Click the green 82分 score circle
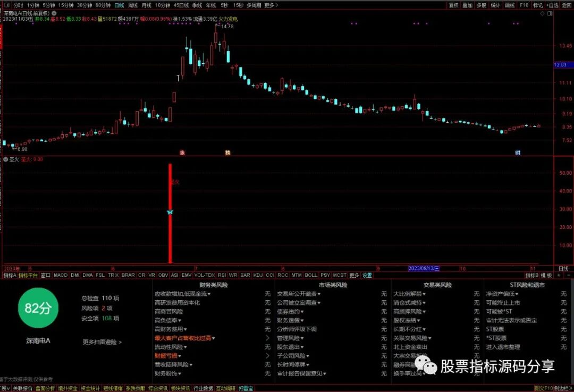574x392 pixels. tap(38, 308)
